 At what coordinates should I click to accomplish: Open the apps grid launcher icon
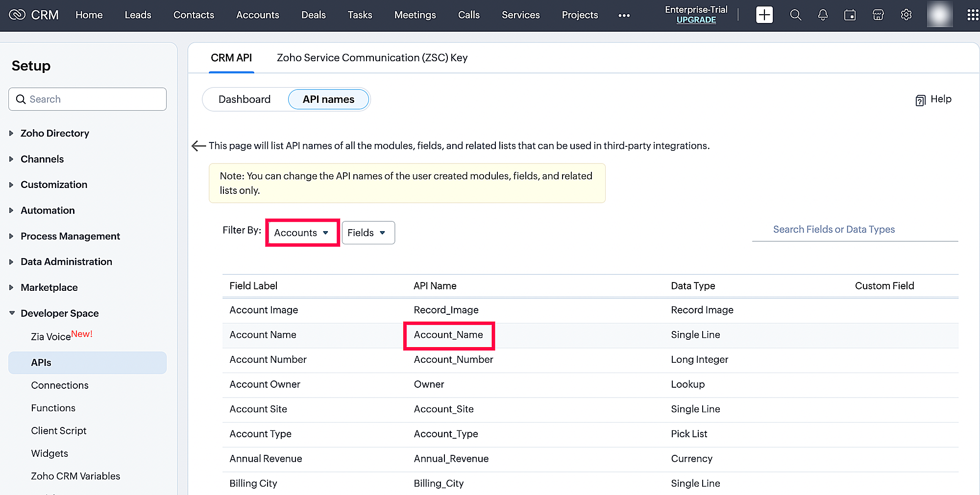[x=972, y=15]
